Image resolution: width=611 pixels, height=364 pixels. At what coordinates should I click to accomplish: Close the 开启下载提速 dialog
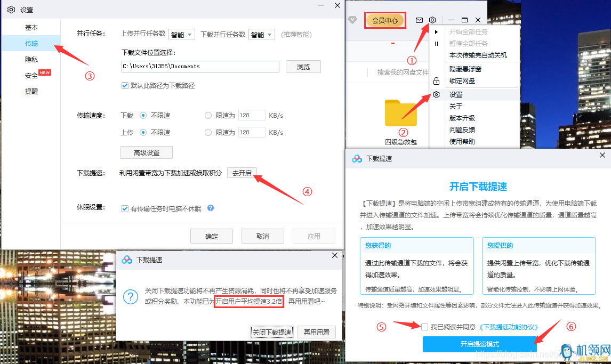click(x=602, y=155)
